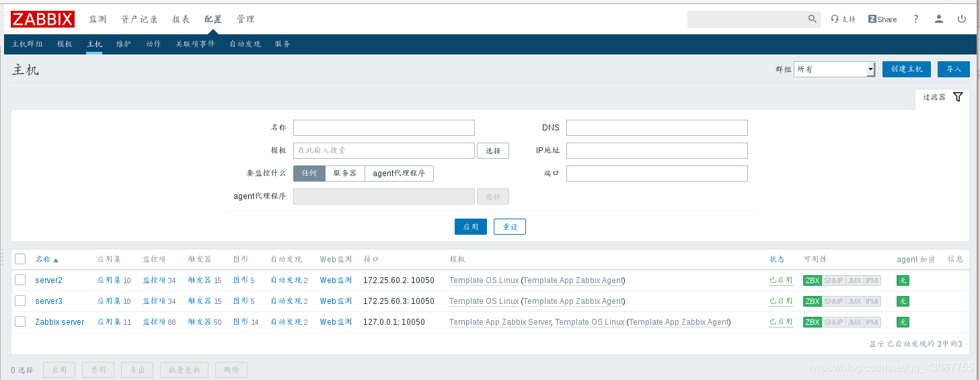Switch to 关联项事件 submenu tab
This screenshot has width=980, height=380.
pyautogui.click(x=195, y=44)
